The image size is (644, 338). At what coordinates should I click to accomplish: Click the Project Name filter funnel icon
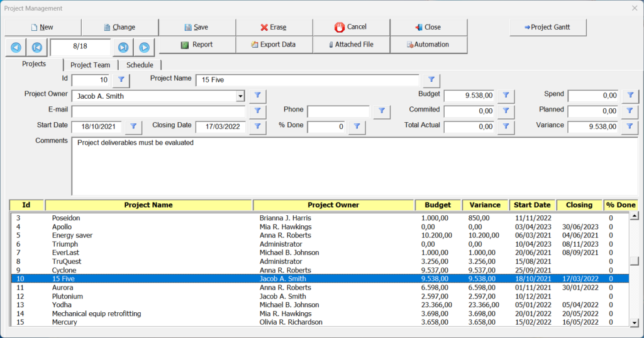pyautogui.click(x=431, y=80)
